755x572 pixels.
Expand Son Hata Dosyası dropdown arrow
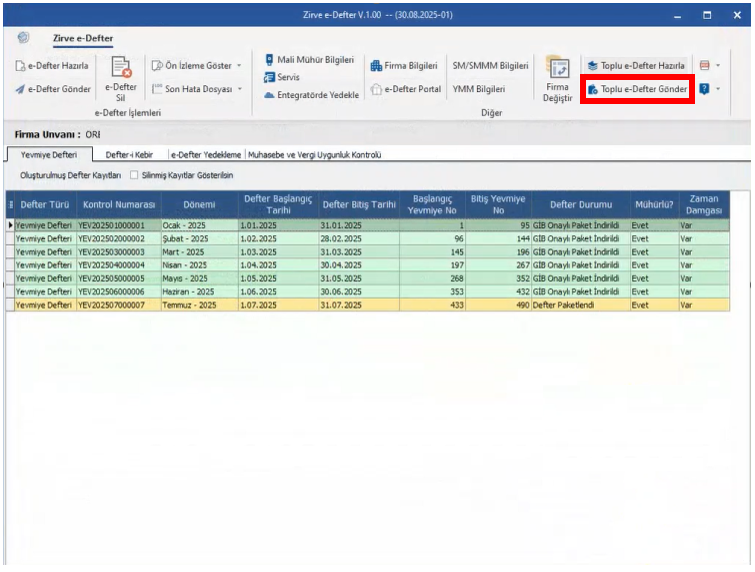(240, 89)
